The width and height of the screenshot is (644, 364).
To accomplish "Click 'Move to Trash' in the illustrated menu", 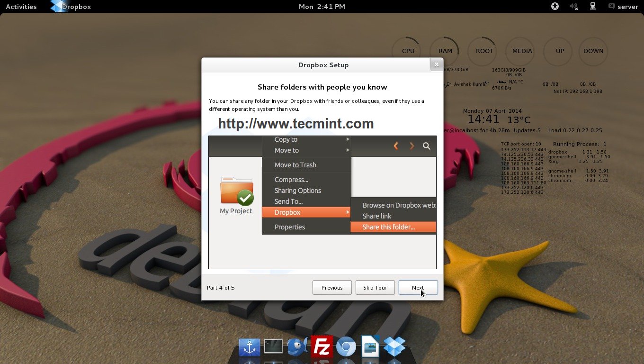I will coord(295,165).
